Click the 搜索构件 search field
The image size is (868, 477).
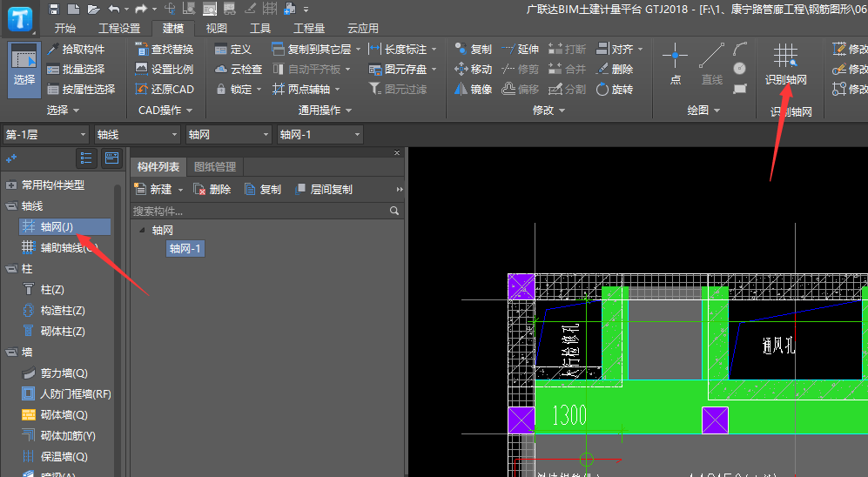coord(266,211)
